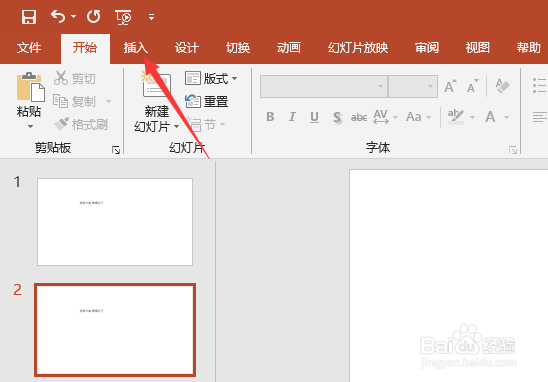This screenshot has width=548, height=382.
Task: Toggle Bold formatting
Action: point(270,117)
